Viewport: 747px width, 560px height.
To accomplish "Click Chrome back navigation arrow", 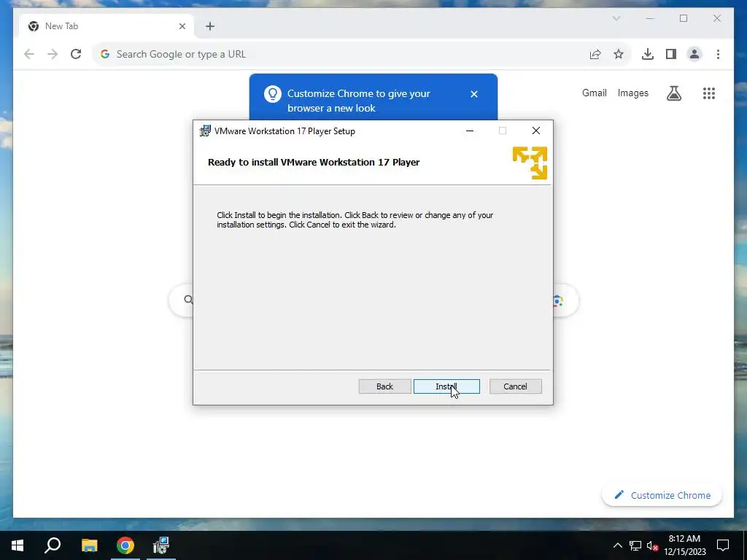I will [x=29, y=54].
